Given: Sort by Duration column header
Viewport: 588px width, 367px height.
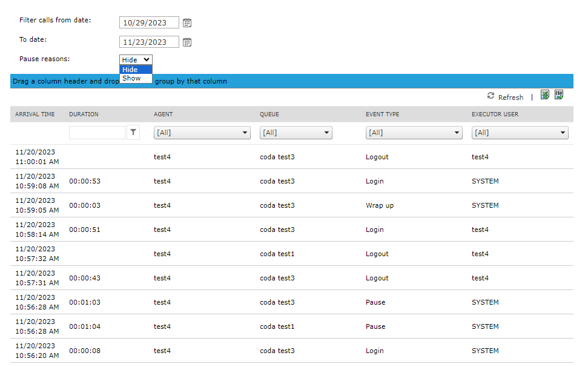Looking at the screenshot, I should (84, 114).
